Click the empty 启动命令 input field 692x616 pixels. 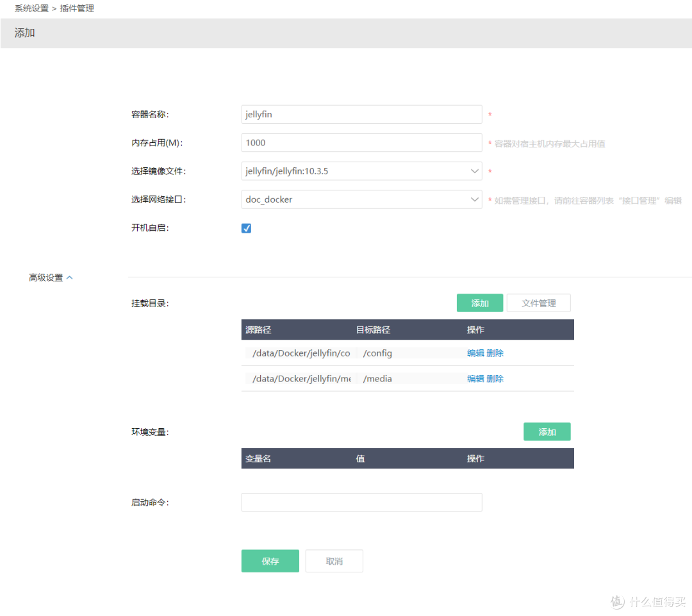(x=361, y=502)
